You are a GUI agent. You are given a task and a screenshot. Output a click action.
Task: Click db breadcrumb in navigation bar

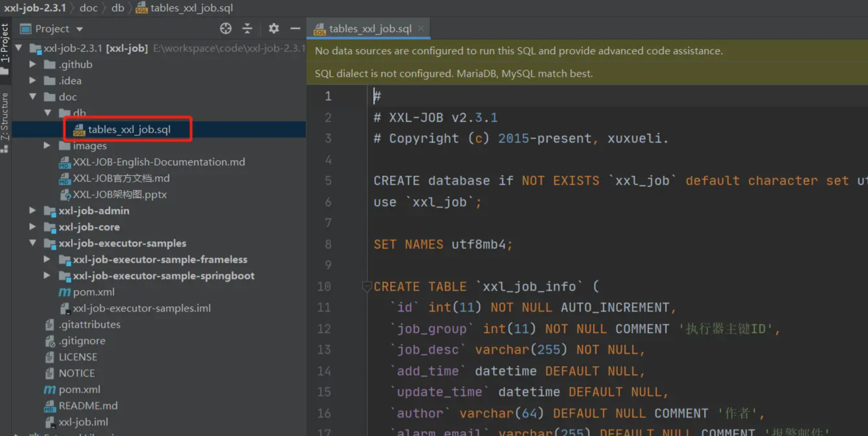pyautogui.click(x=118, y=8)
